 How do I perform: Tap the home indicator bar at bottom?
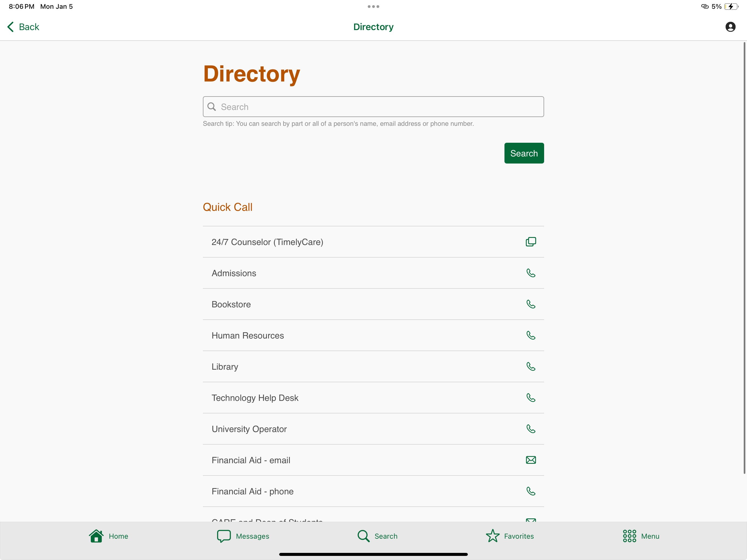point(373,554)
